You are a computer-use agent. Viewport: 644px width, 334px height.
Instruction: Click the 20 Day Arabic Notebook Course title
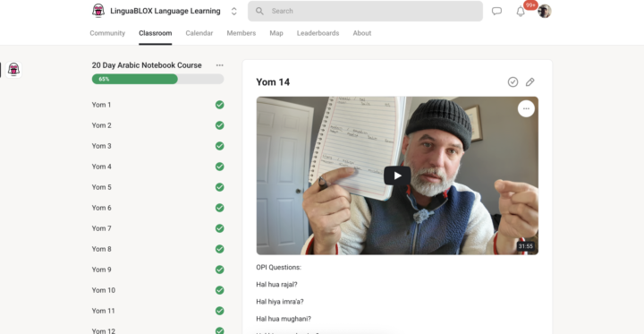coord(147,65)
